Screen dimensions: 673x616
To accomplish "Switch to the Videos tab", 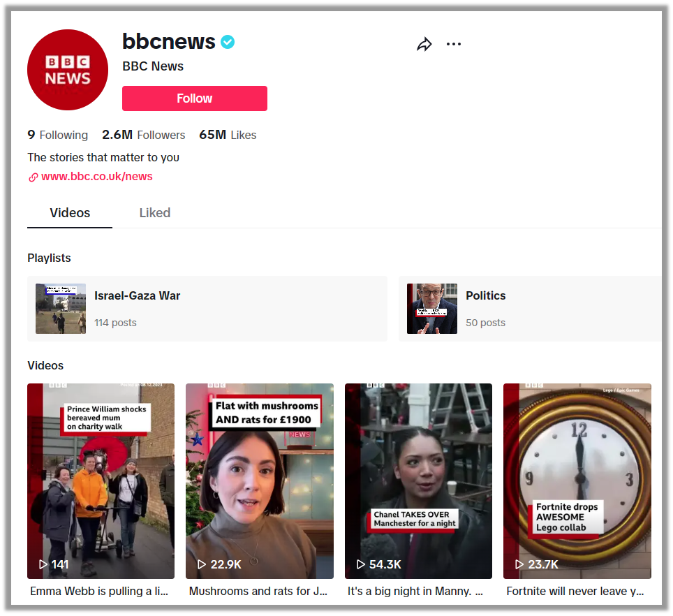I will pos(70,212).
